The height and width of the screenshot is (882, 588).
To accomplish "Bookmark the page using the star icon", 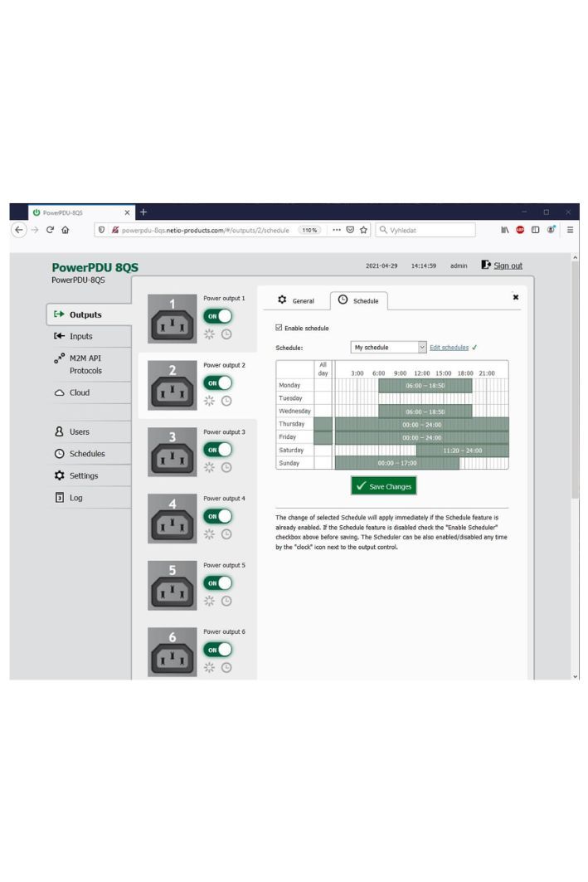I will coord(363,230).
